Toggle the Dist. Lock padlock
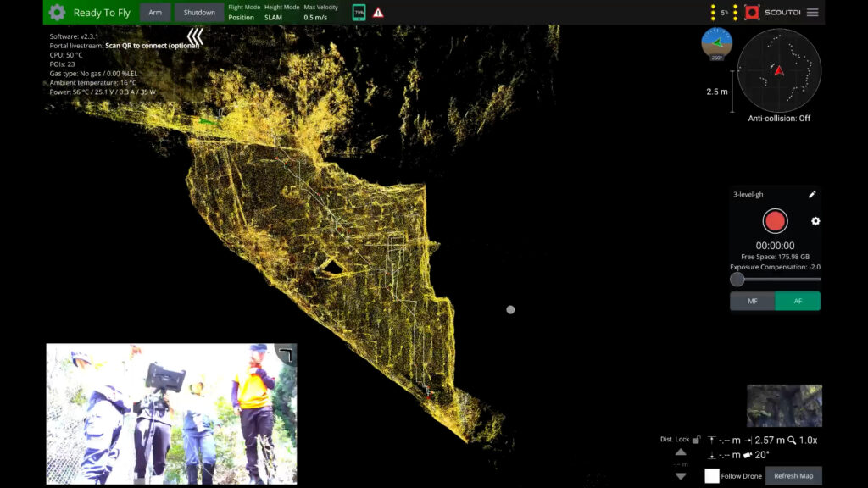The height and width of the screenshot is (488, 868). [x=696, y=440]
